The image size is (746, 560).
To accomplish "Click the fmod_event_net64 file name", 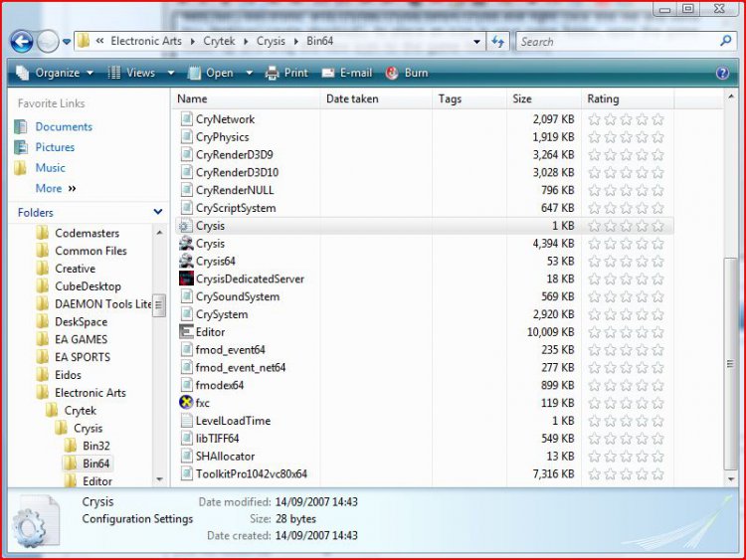I will point(241,367).
